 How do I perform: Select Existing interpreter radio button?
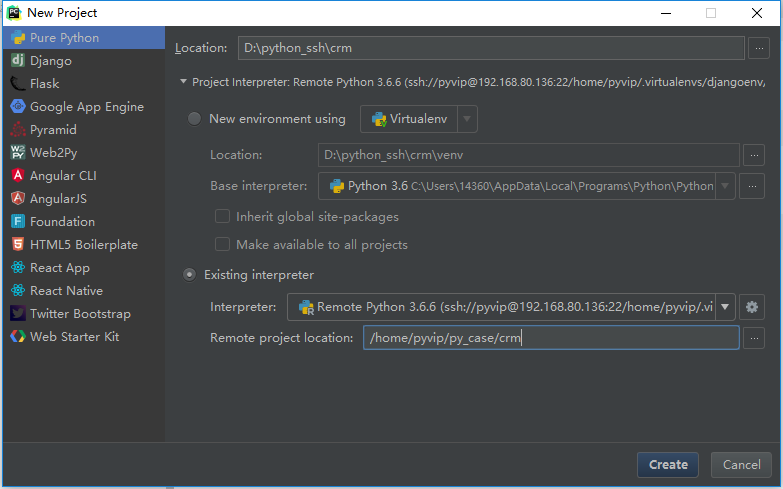click(189, 275)
